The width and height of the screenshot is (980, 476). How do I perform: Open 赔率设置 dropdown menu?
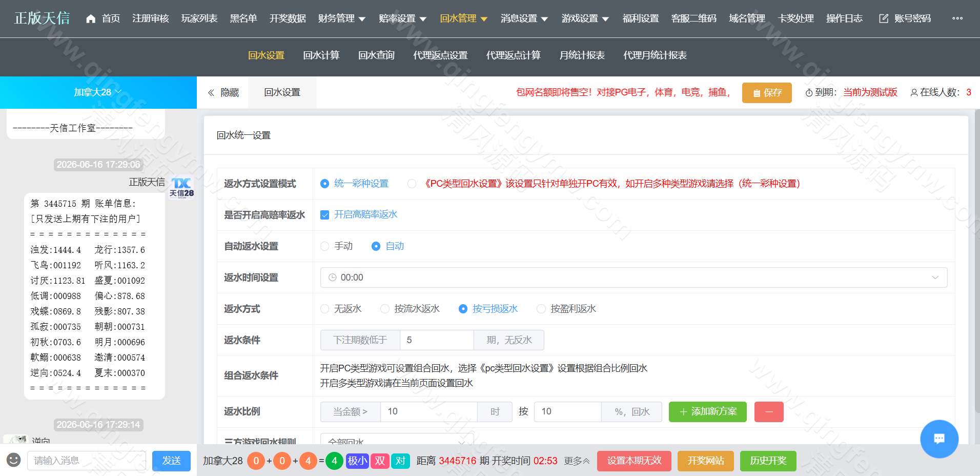tap(402, 18)
